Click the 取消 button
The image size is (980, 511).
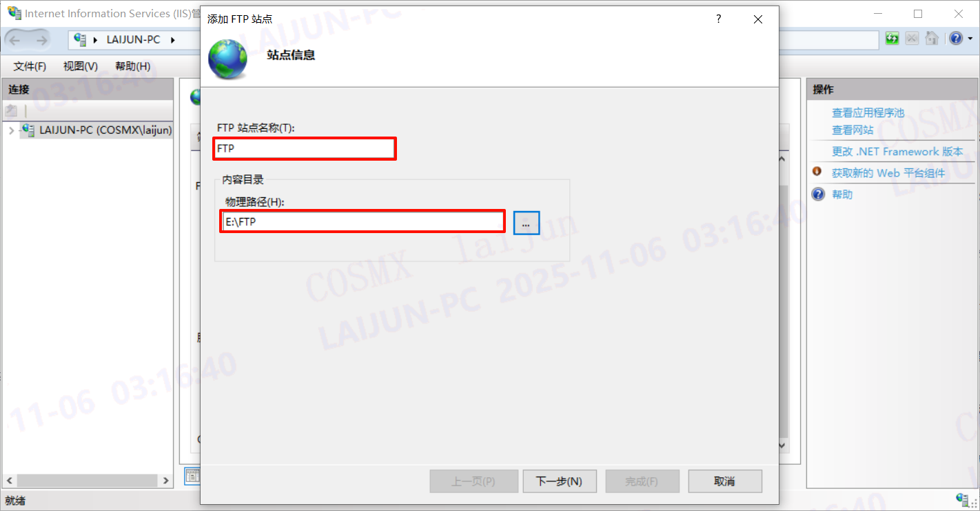point(725,481)
